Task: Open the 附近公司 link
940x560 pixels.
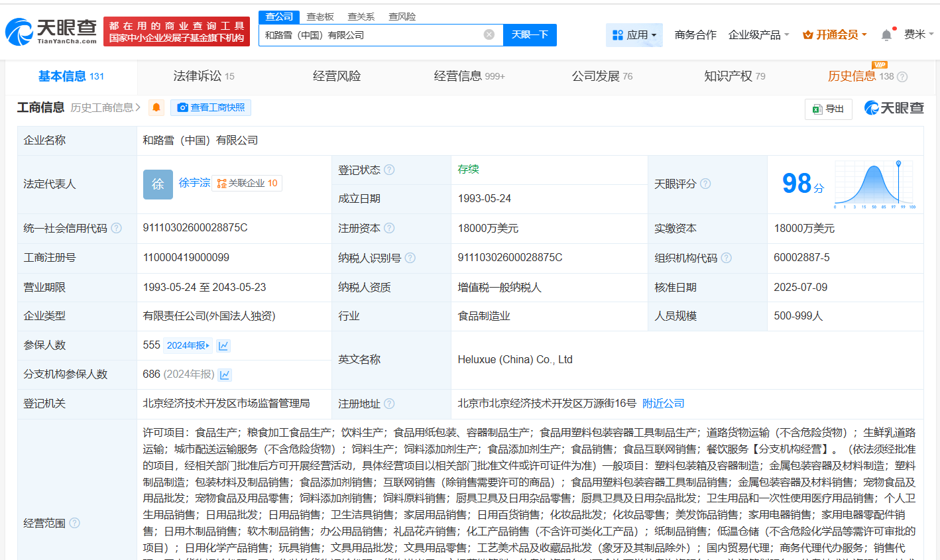Action: (663, 404)
